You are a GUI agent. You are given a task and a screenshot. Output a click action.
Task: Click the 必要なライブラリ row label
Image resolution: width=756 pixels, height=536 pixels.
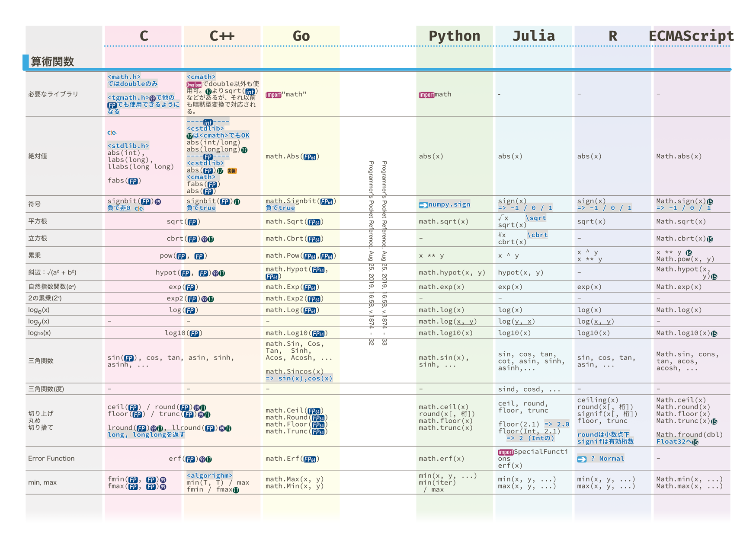pos(53,94)
